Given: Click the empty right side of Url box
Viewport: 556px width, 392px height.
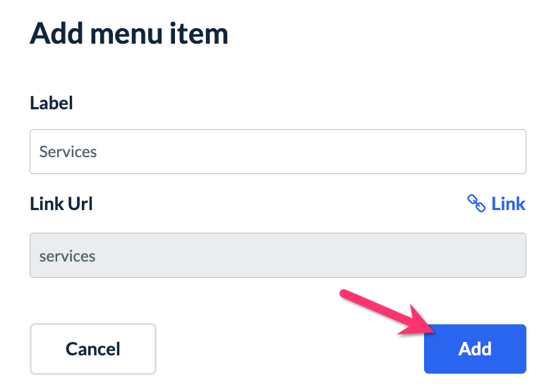Looking at the screenshot, I should [x=423, y=255].
